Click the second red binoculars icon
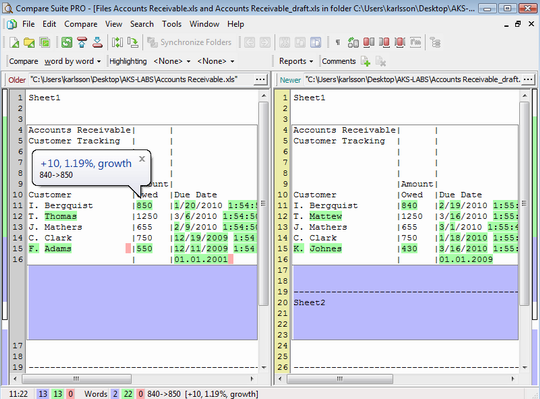Screen dimensions: 540x399 tap(384, 43)
